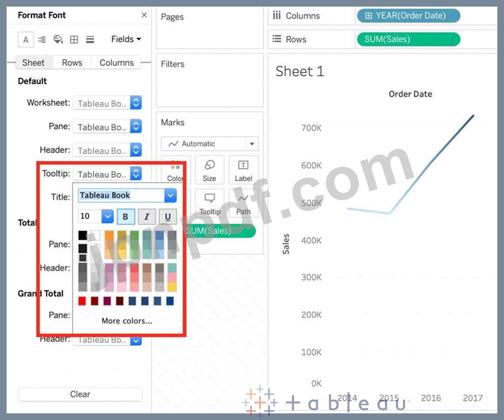Toggle underline font style
This screenshot has width=504, height=420.
pyautogui.click(x=168, y=217)
